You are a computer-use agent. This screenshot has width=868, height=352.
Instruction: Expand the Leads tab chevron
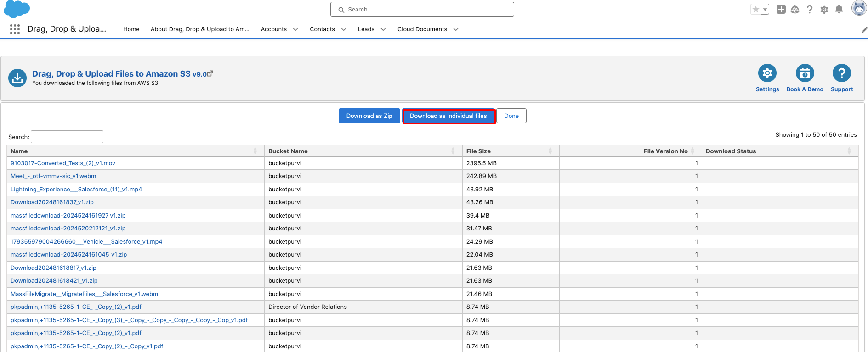tap(383, 29)
